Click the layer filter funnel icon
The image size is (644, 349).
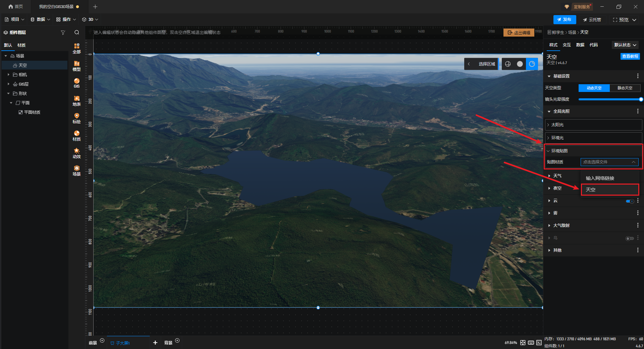click(63, 33)
